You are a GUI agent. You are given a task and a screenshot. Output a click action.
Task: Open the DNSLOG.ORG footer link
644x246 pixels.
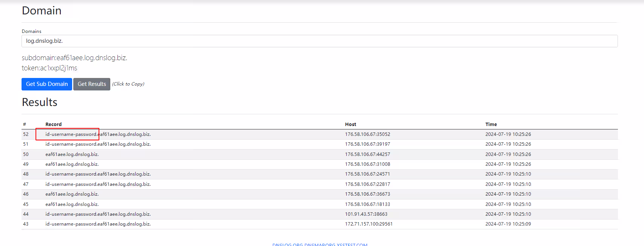tap(287, 244)
